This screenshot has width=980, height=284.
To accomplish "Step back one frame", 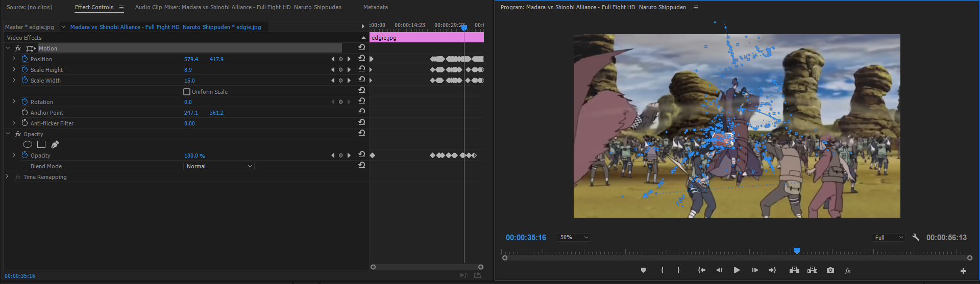I will (719, 270).
